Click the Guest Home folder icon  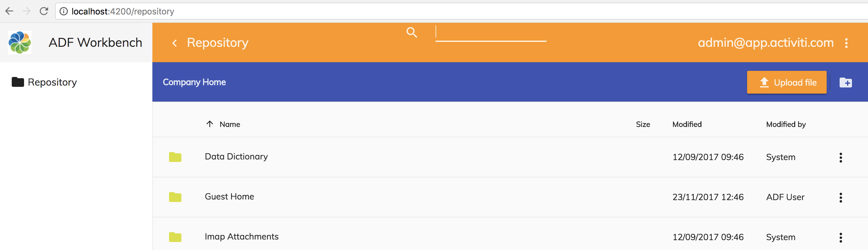[x=175, y=197]
